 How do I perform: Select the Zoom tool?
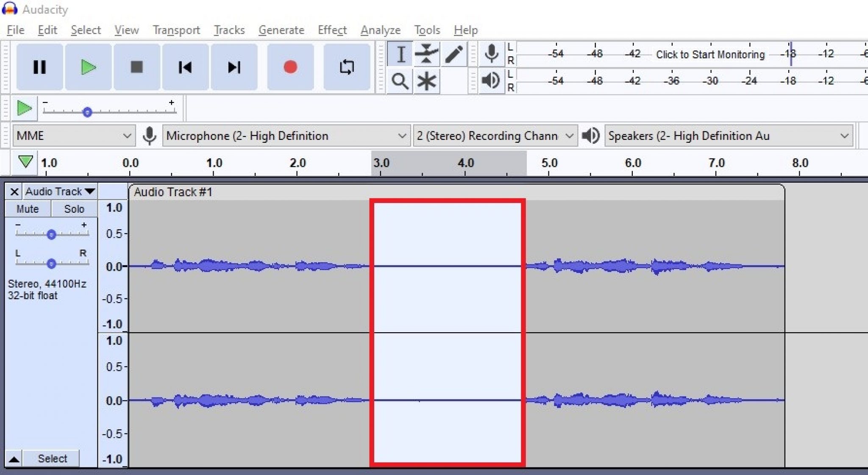(399, 81)
